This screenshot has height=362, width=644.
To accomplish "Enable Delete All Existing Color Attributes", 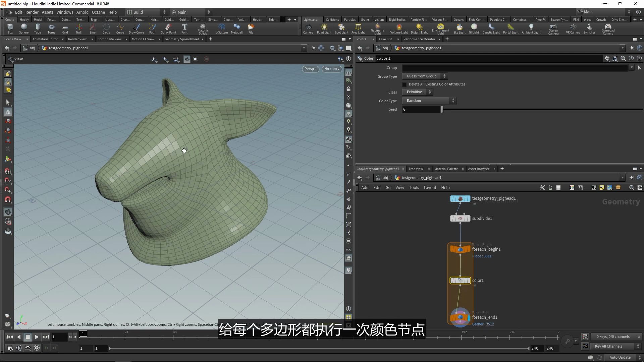I will [x=405, y=84].
